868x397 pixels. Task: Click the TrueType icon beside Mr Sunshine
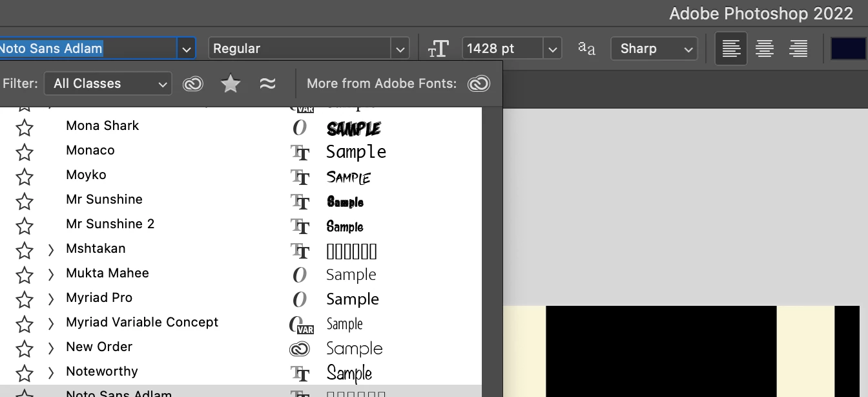point(300,202)
